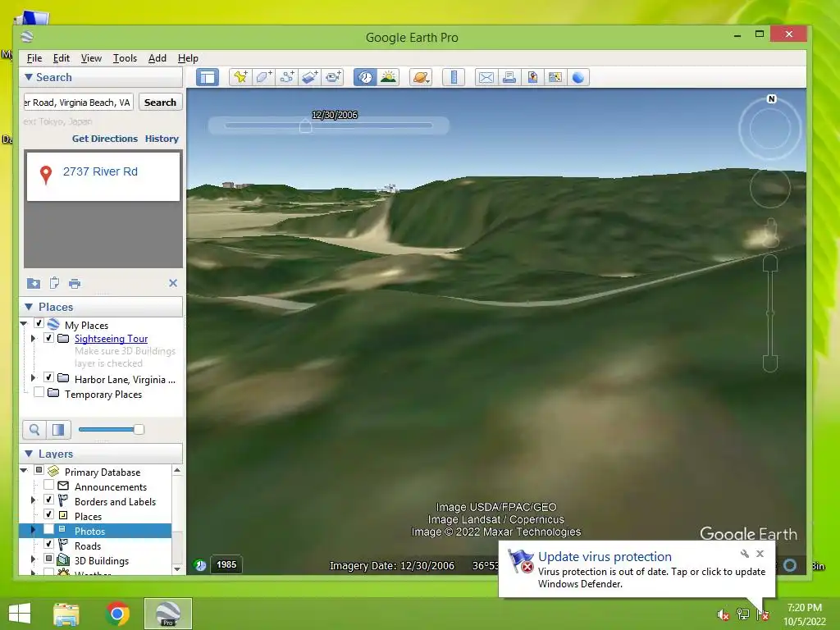View in Google Maps toolbar icon
Screen dimensions: 840x630
tap(555, 77)
